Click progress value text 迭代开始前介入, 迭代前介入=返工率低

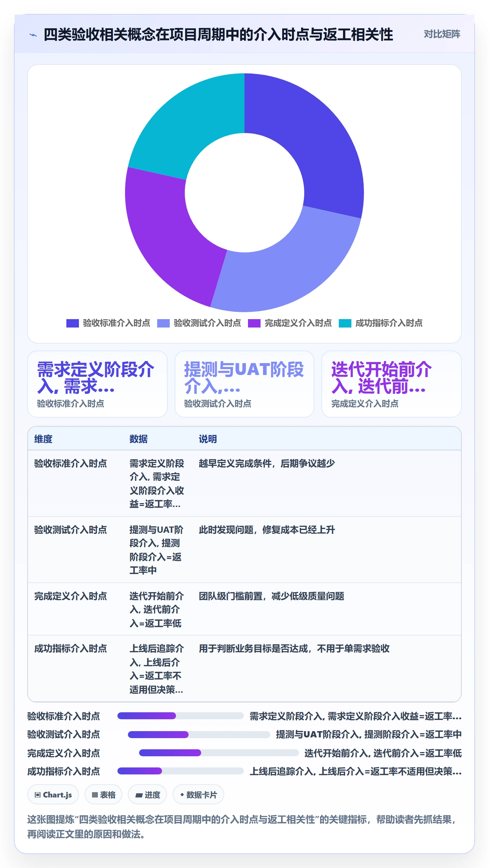pyautogui.click(x=383, y=753)
